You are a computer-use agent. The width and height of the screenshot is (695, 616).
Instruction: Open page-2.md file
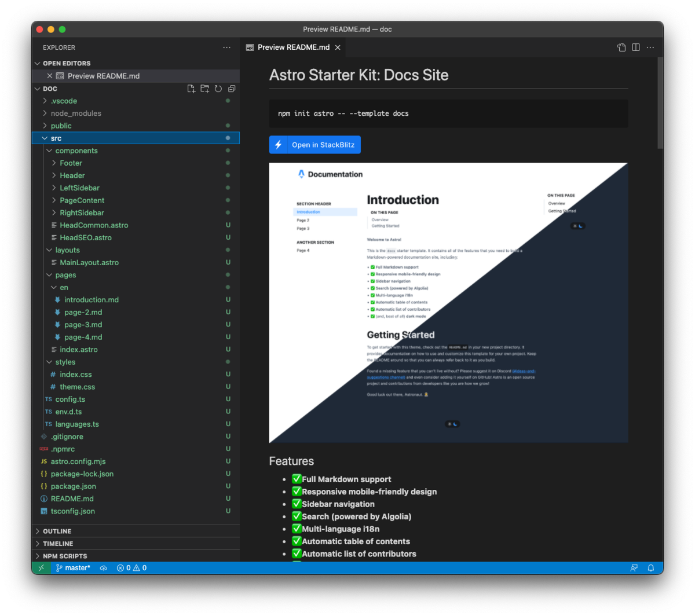click(136, 313)
